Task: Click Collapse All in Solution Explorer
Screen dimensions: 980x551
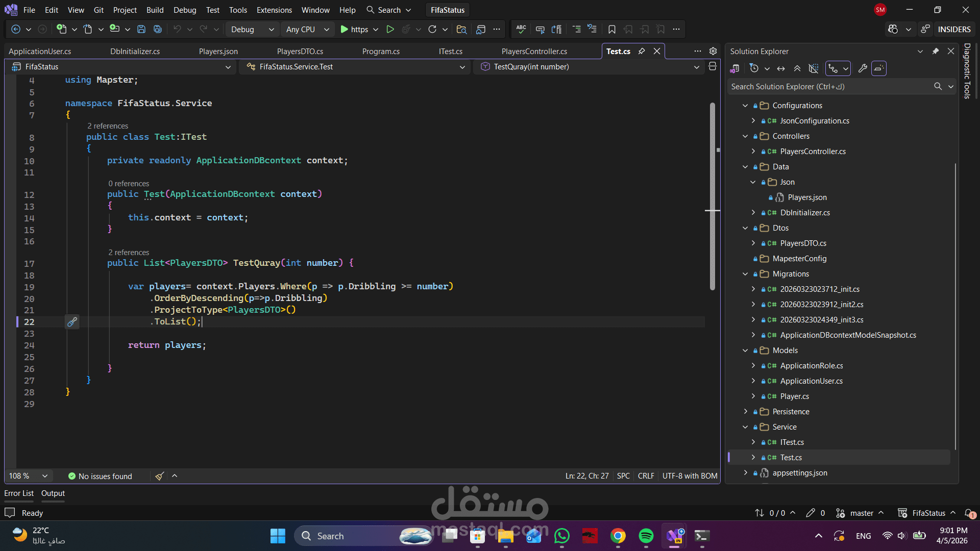Action: coord(797,68)
